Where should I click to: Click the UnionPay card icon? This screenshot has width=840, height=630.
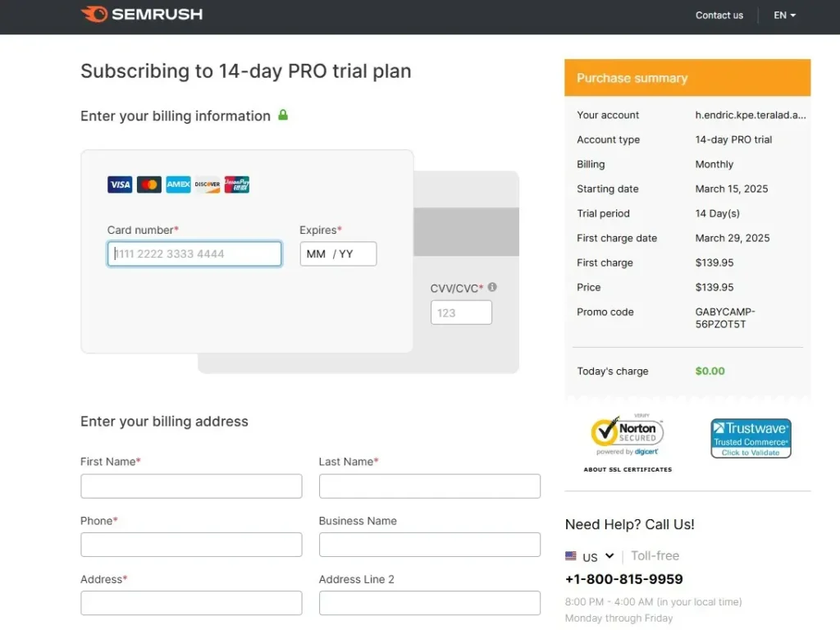[x=237, y=185]
